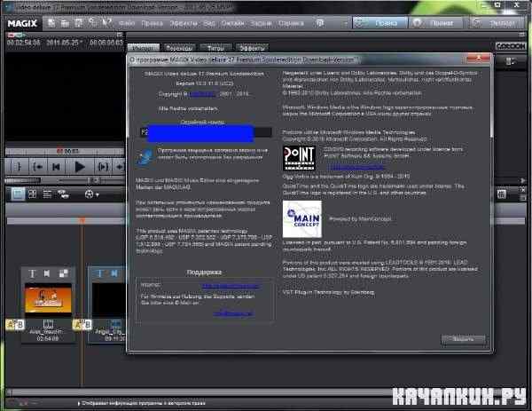Select the Эффекты tab in the media pool
The width and height of the screenshot is (532, 411).
(252, 48)
